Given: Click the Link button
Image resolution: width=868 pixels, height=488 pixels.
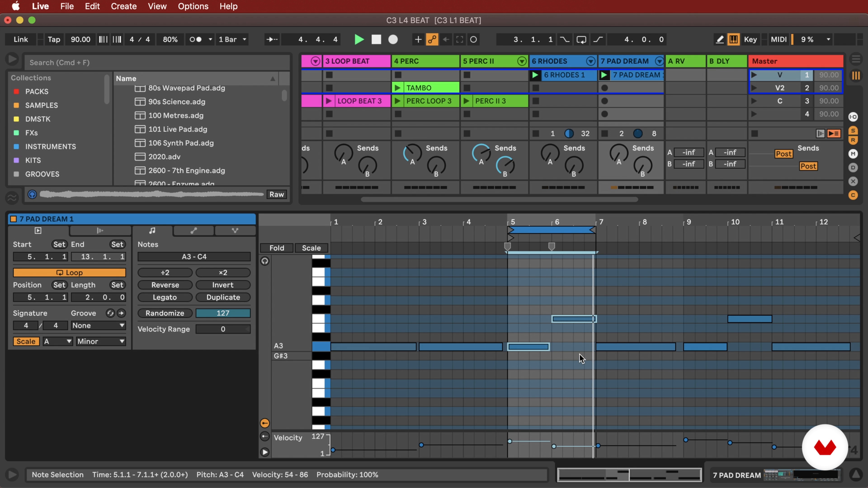Looking at the screenshot, I should pyautogui.click(x=21, y=39).
